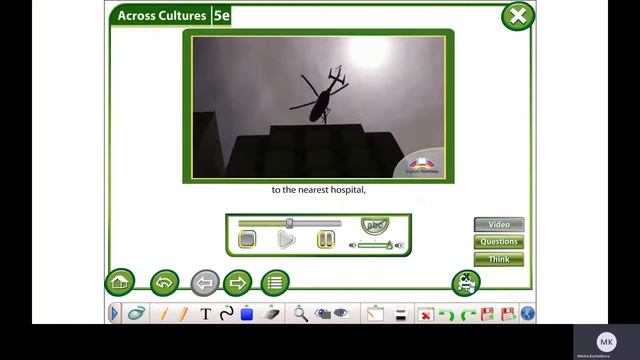This screenshot has width=640, height=360.
Task: Click the low-volume speaker icon
Action: (x=353, y=245)
